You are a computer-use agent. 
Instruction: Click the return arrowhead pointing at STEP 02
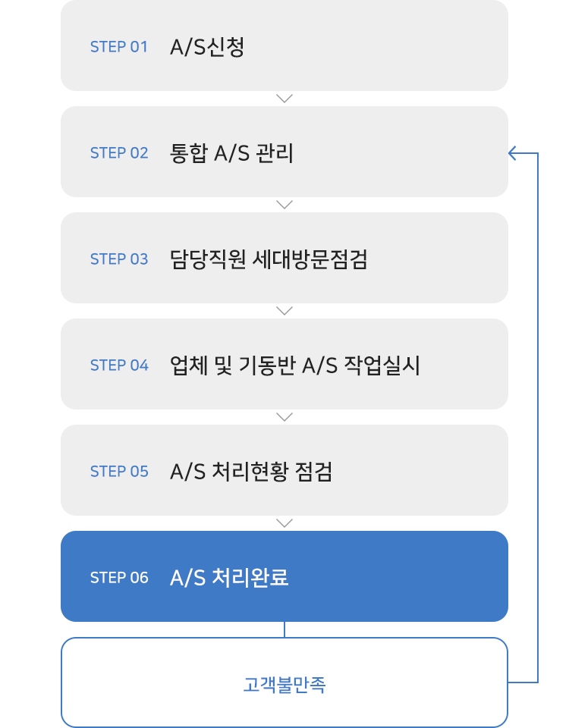click(514, 153)
